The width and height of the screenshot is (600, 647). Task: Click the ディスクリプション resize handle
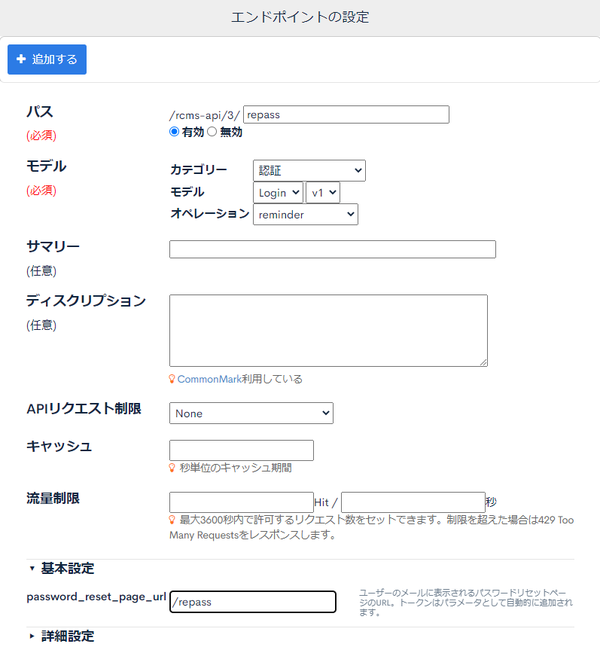pos(484,362)
